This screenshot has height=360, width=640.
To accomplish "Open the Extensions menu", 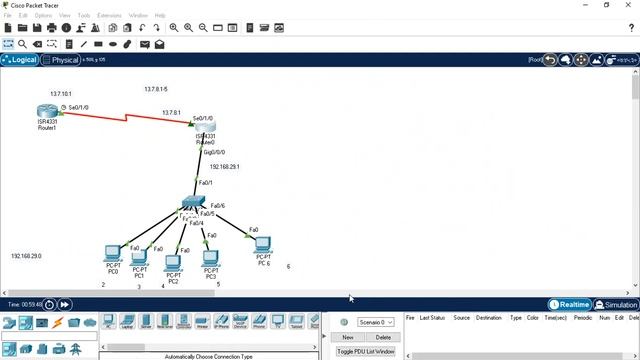I will [109, 15].
